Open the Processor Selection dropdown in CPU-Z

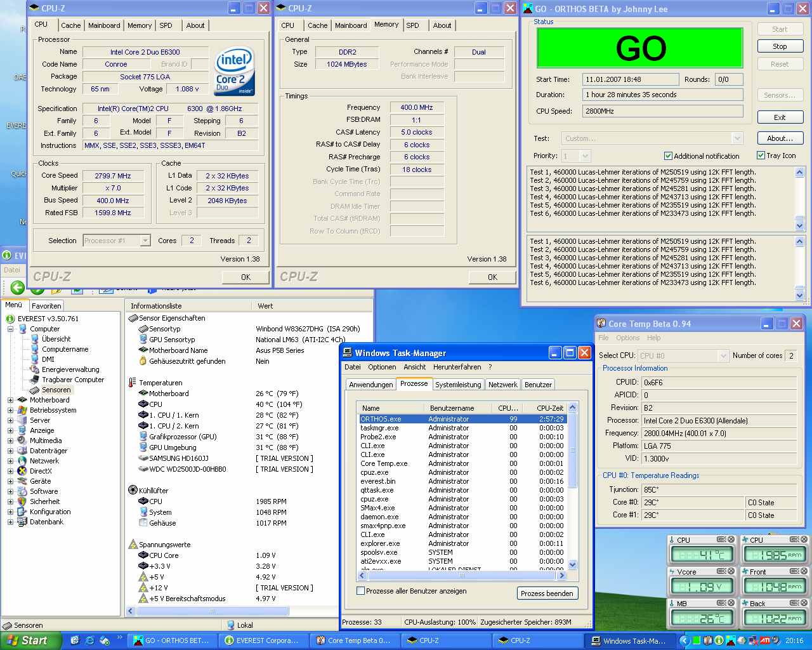pos(145,241)
